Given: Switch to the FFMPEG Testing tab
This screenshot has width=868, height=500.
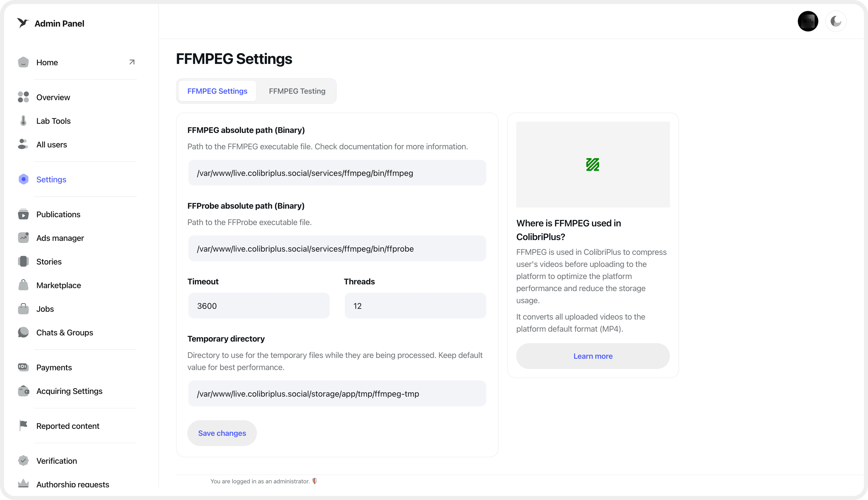Looking at the screenshot, I should (x=297, y=91).
